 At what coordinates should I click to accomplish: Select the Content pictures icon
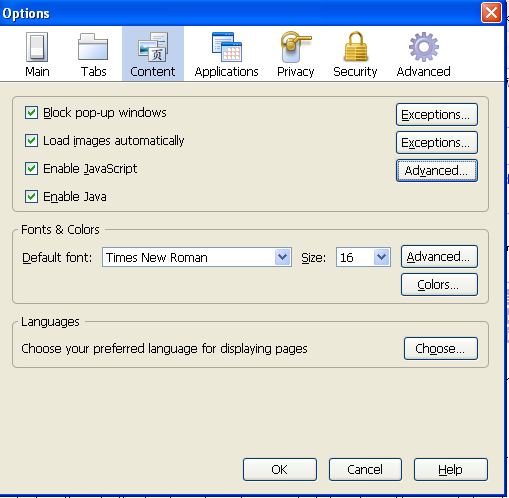pyautogui.click(x=153, y=47)
